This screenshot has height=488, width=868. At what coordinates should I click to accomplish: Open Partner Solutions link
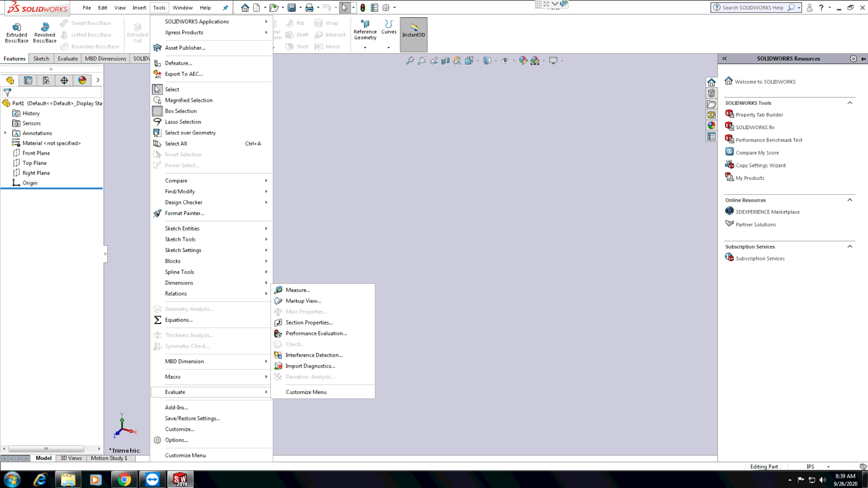pyautogui.click(x=755, y=225)
